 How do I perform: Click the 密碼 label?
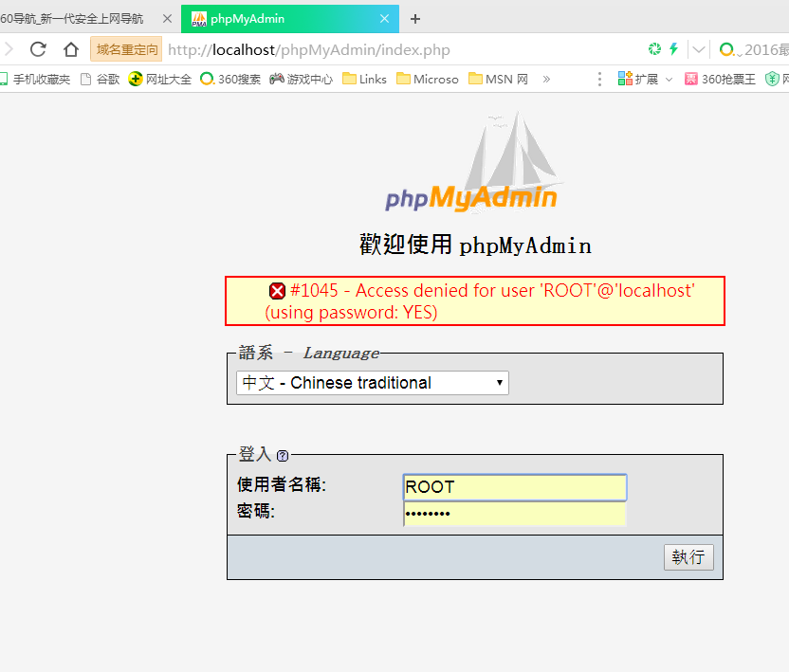coord(256,511)
